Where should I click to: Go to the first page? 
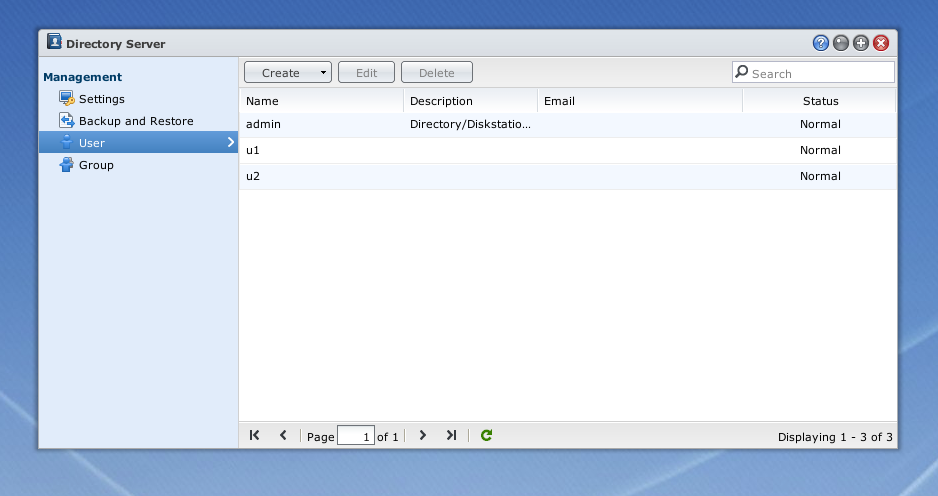pos(255,435)
